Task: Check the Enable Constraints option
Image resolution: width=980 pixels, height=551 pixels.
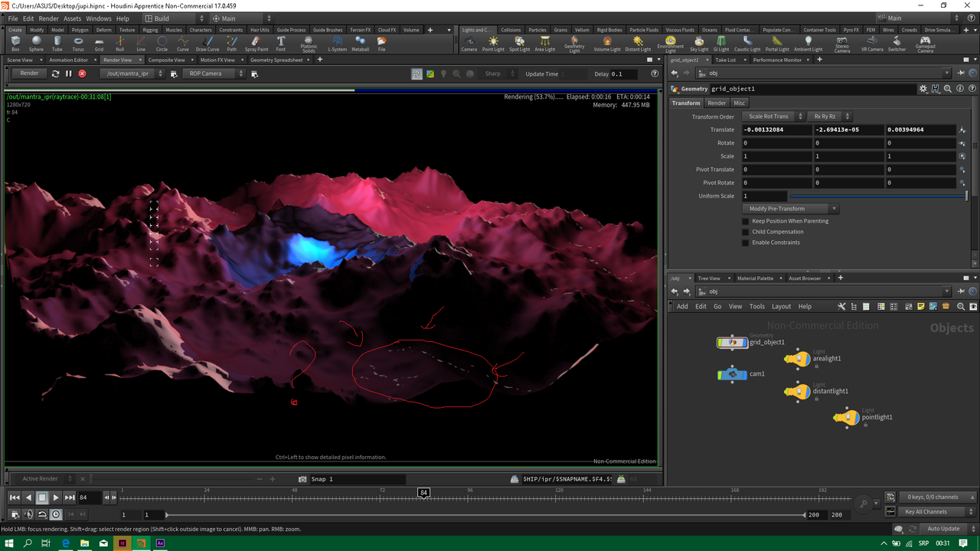Action: coord(746,243)
